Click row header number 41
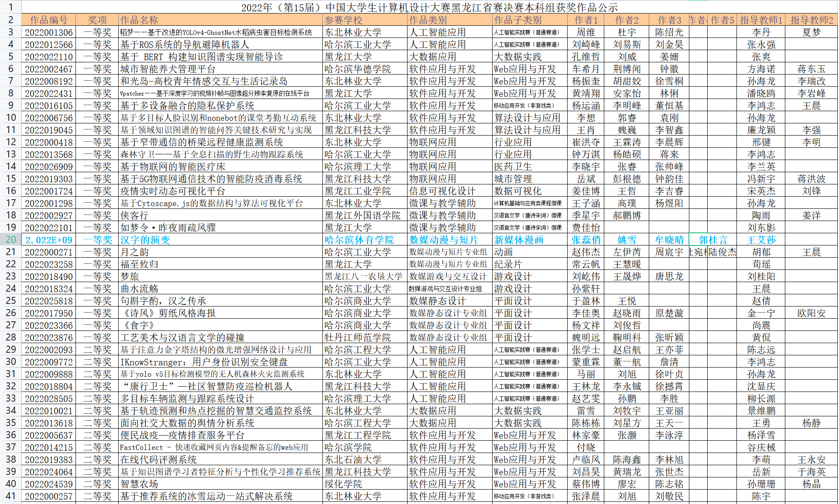The width and height of the screenshot is (839, 504). (10, 496)
